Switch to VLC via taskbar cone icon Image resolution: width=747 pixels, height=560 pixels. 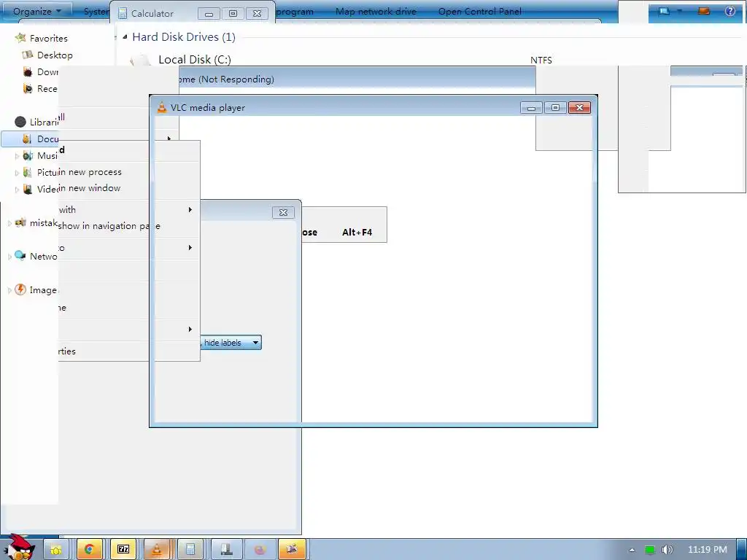(x=156, y=550)
